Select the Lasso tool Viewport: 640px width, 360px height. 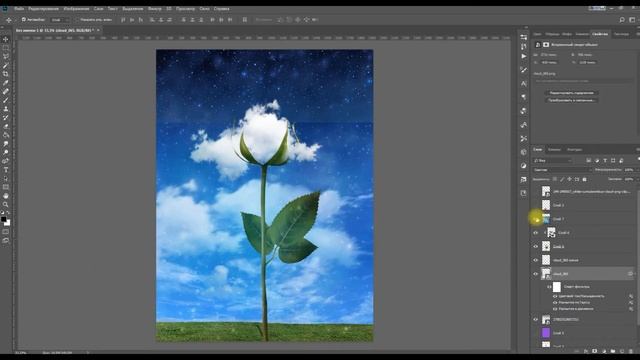(x=6, y=56)
